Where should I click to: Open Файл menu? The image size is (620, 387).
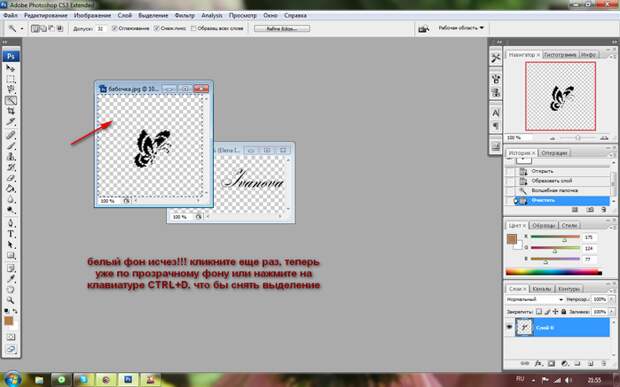point(10,15)
